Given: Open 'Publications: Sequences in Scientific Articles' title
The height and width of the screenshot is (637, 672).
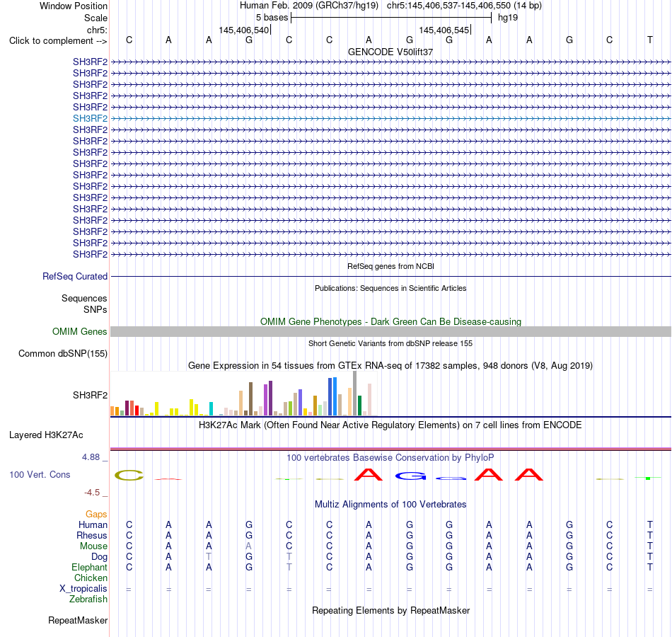Looking at the screenshot, I should (x=390, y=288).
